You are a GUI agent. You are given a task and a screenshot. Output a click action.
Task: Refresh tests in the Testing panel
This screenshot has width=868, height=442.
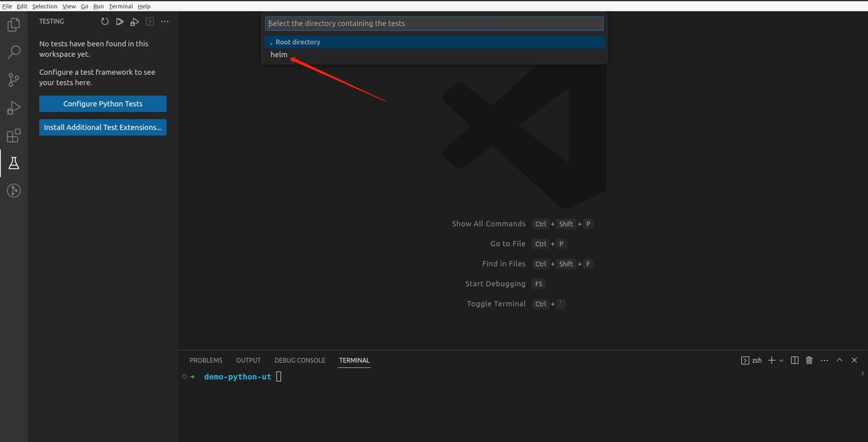click(x=104, y=22)
